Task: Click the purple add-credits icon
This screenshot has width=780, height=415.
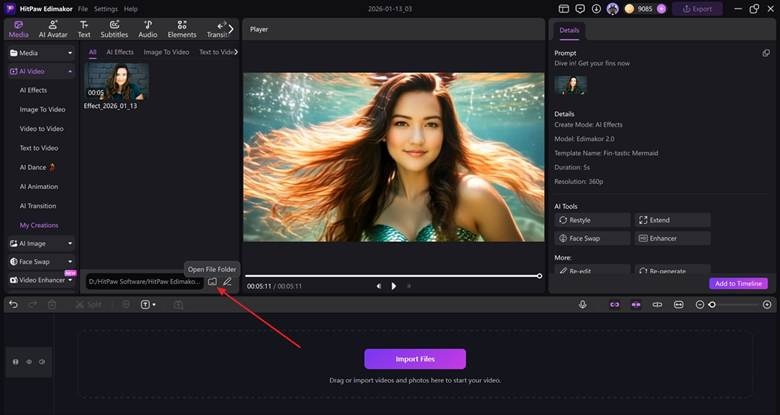Action: (x=661, y=9)
